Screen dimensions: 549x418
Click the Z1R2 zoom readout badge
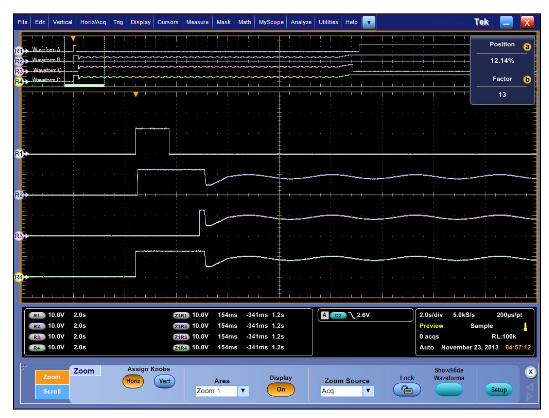(x=181, y=326)
